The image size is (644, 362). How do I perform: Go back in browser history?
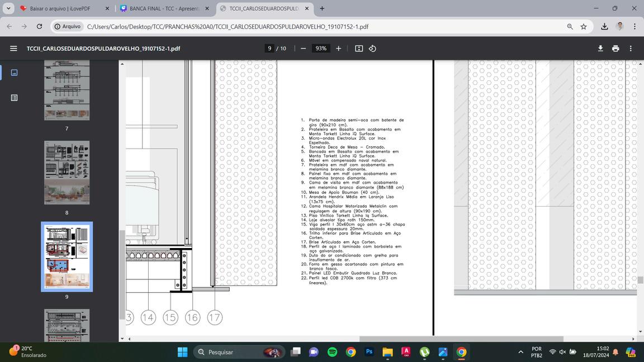pos(10,26)
